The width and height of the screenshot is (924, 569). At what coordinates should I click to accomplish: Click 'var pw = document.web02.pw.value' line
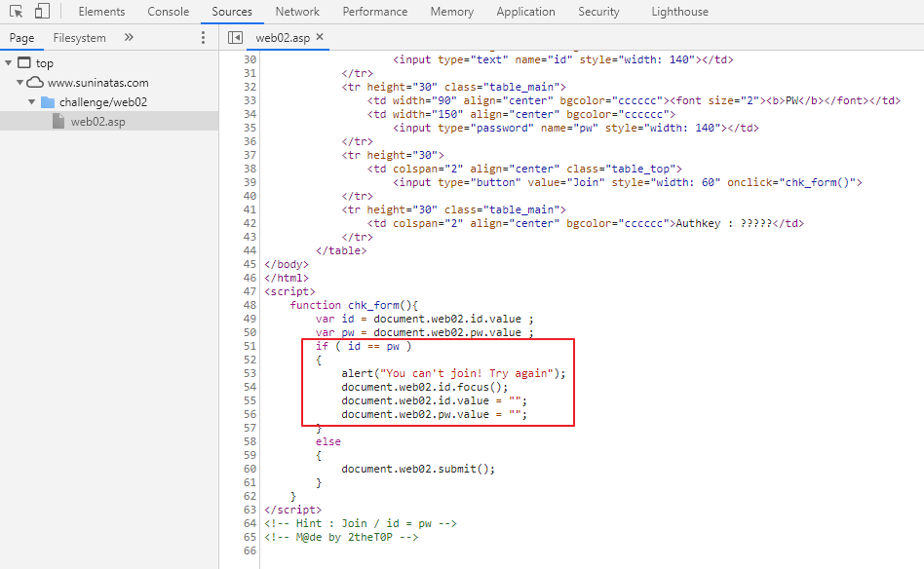click(424, 332)
